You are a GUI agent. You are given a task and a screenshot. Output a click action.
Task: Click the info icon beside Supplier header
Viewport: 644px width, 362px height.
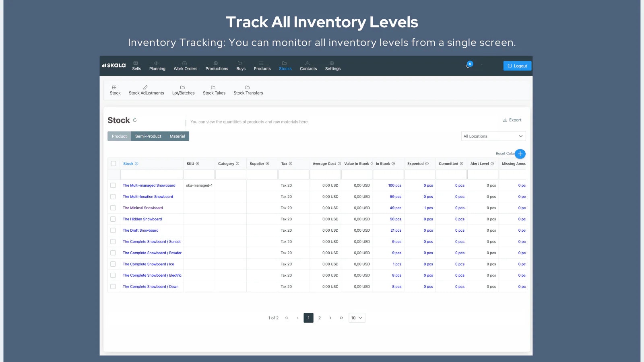(267, 164)
